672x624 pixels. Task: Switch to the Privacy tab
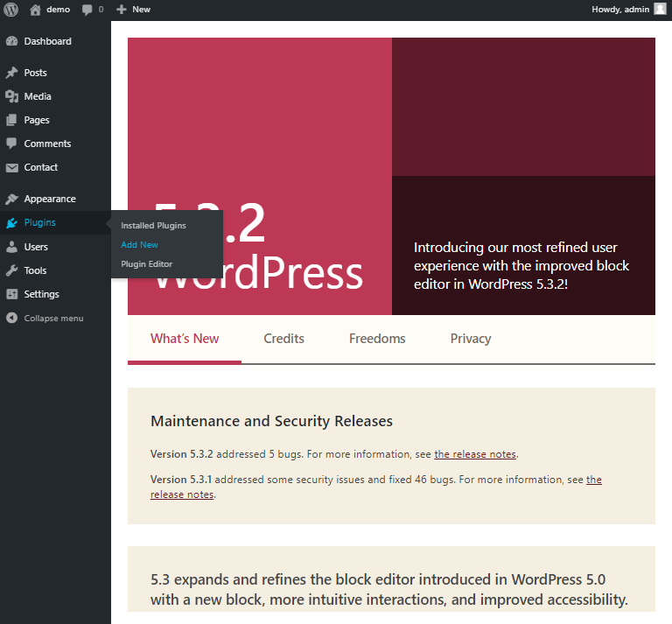click(x=471, y=339)
